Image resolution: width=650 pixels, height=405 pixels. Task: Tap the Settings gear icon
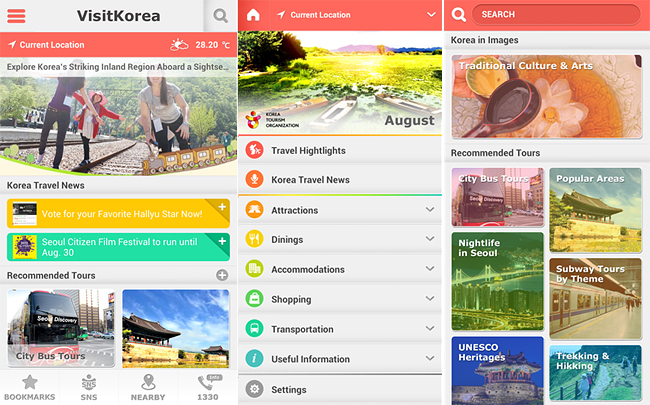(255, 389)
